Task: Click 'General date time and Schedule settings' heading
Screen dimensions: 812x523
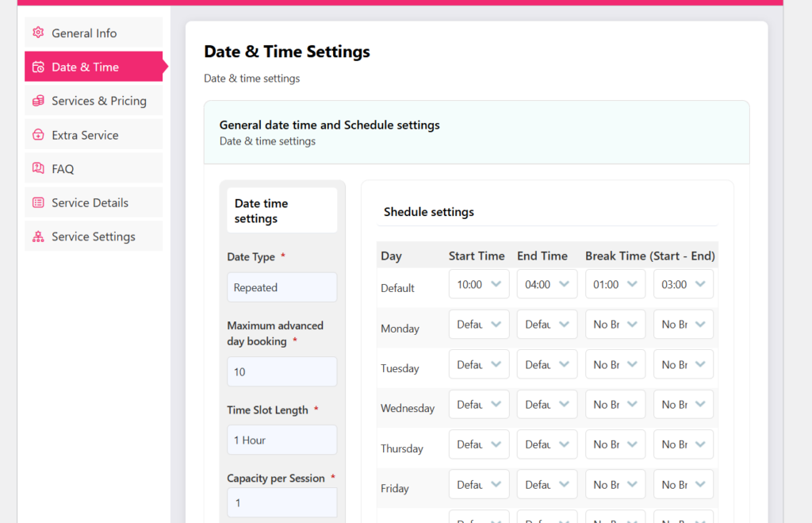Action: (x=329, y=125)
